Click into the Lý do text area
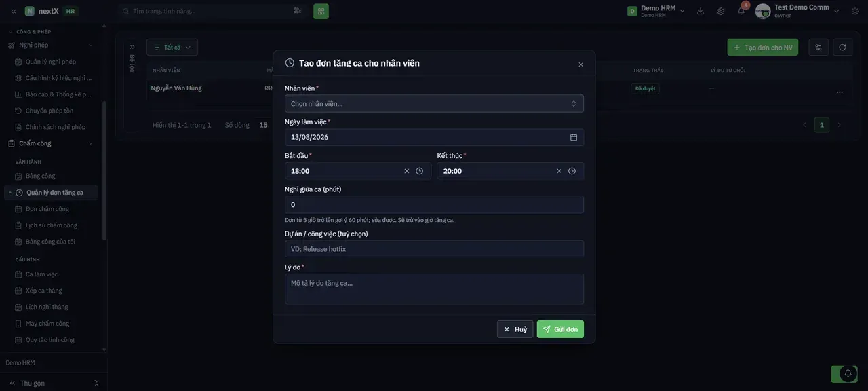The width and height of the screenshot is (868, 391). pyautogui.click(x=434, y=289)
